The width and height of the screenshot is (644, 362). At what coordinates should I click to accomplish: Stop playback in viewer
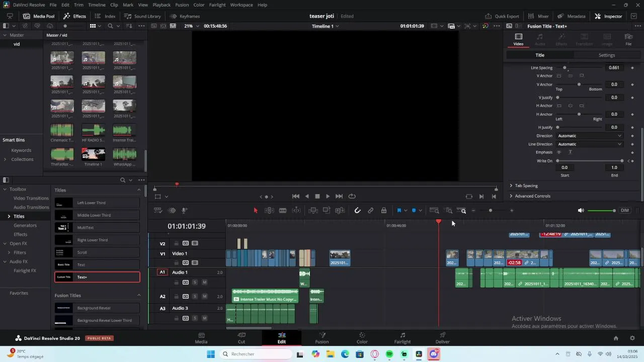[x=317, y=197]
